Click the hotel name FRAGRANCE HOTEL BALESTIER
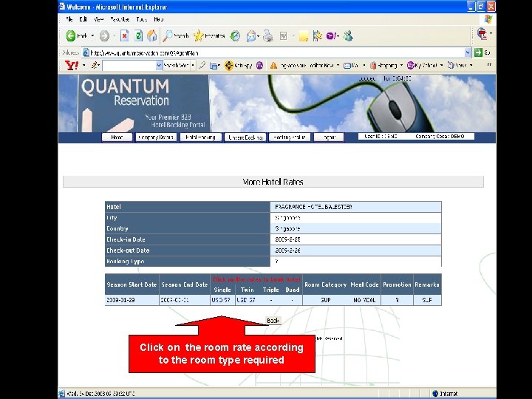 (313, 207)
